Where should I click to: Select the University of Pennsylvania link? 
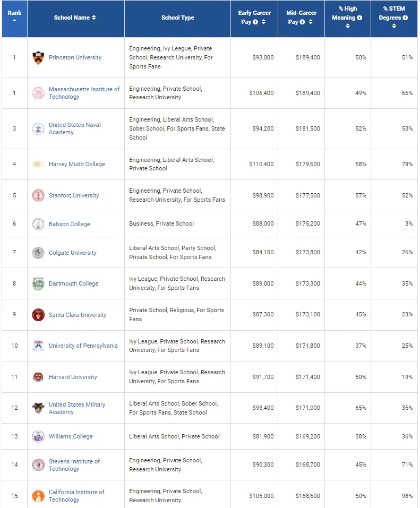[x=83, y=346]
